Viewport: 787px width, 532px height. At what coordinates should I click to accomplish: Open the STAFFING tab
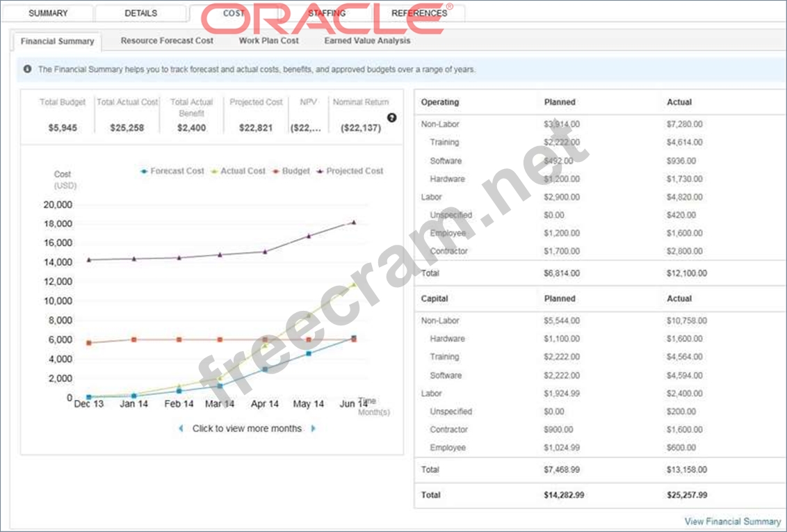[x=327, y=13]
